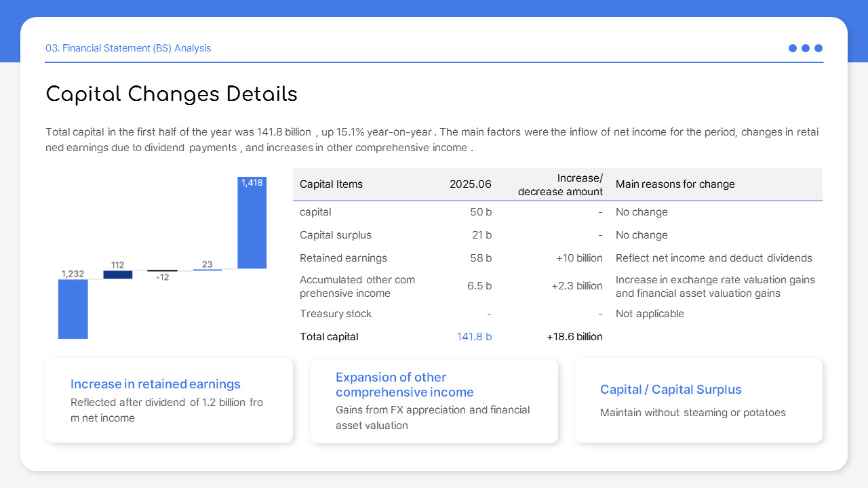Select the dark blue 112 bar
This screenshot has width=868, height=488.
click(x=117, y=274)
